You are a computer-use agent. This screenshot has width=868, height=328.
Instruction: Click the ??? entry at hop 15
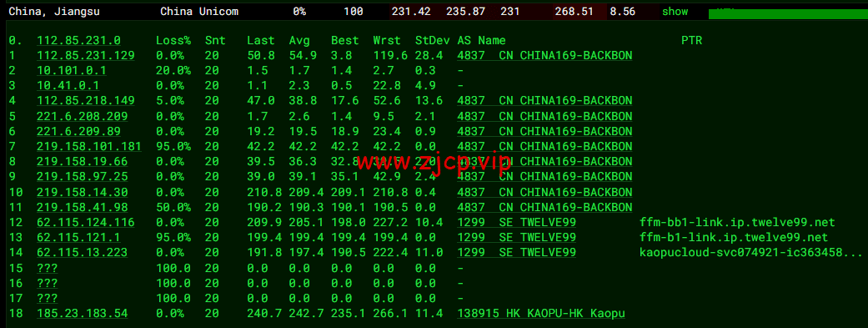47,268
